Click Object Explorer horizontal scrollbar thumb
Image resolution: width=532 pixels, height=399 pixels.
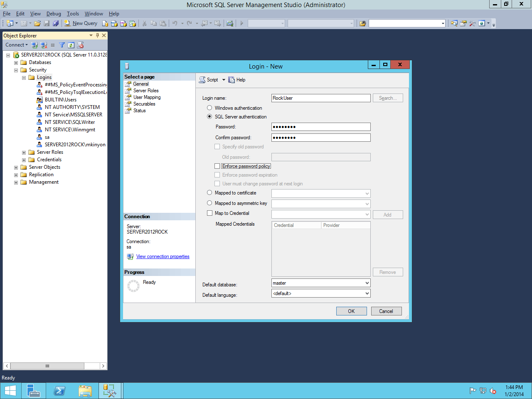coord(47,366)
